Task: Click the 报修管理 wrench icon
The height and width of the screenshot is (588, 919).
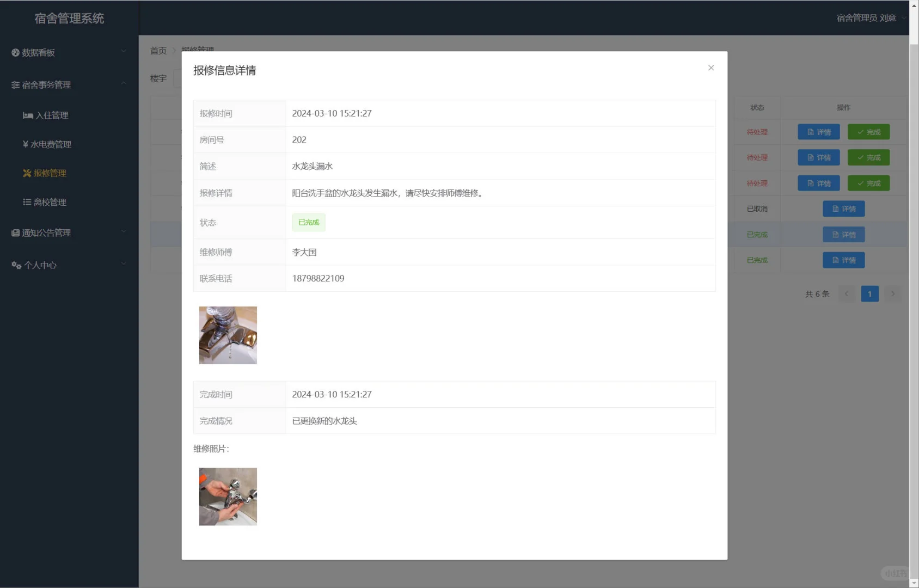Action: [x=26, y=173]
